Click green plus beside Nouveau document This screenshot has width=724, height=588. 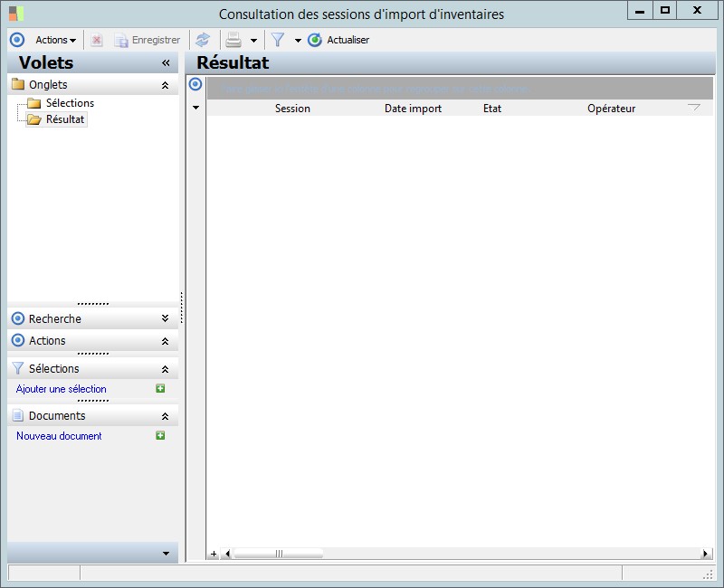[160, 435]
